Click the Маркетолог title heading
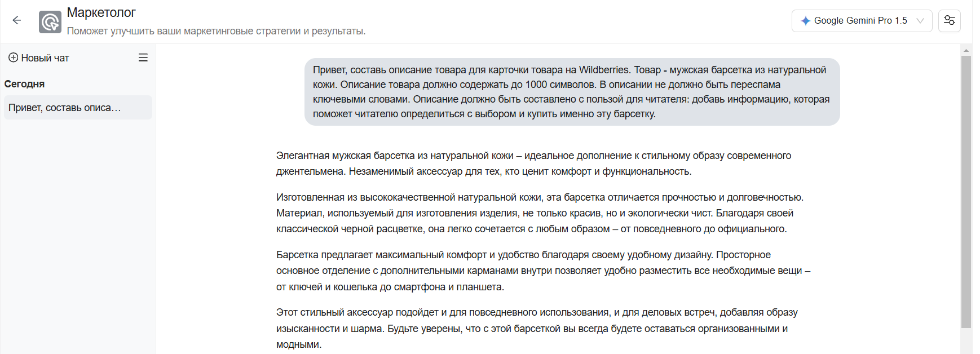This screenshot has width=980, height=354. tap(101, 12)
